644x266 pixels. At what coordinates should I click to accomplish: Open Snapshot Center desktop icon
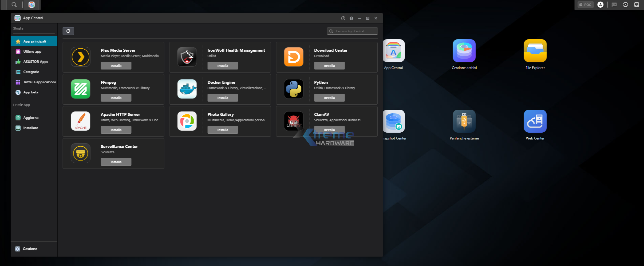(x=394, y=121)
